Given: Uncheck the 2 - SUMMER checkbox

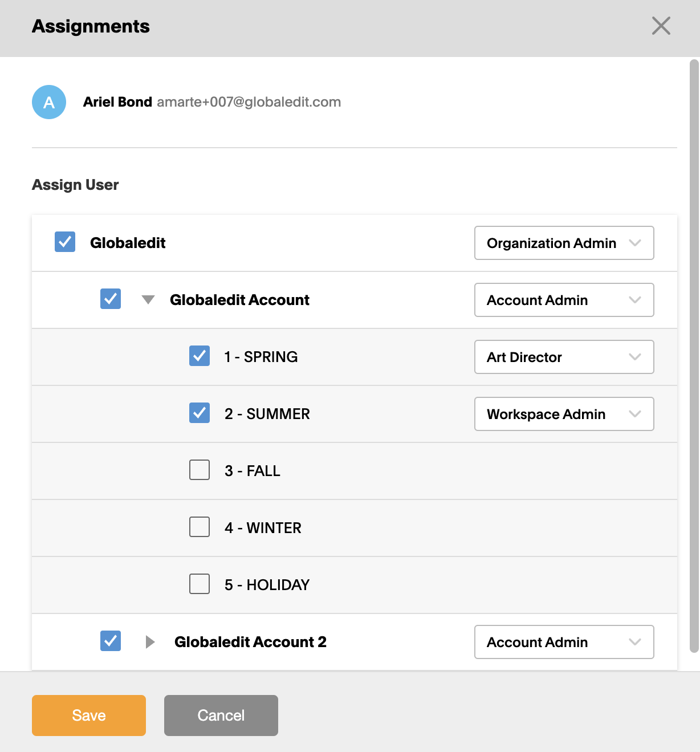Looking at the screenshot, I should (200, 413).
